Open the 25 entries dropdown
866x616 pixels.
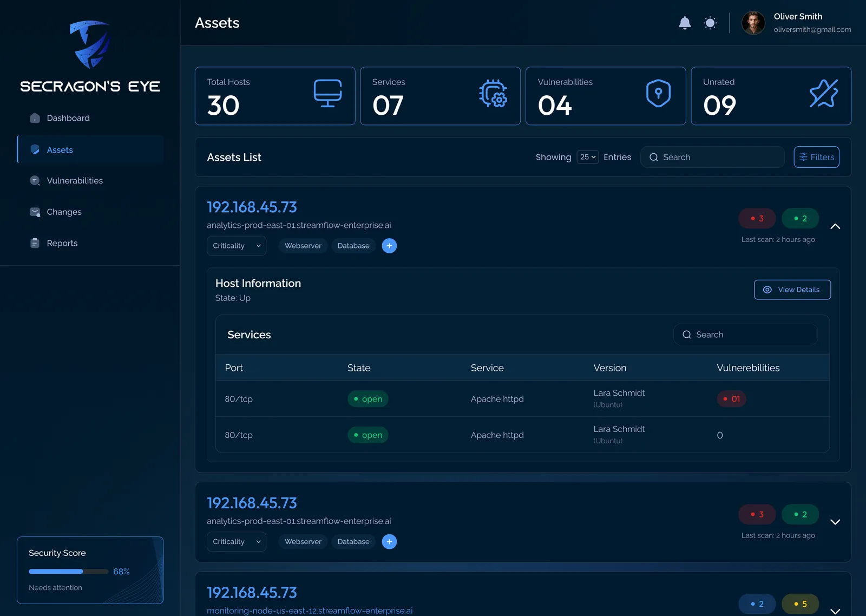[587, 157]
